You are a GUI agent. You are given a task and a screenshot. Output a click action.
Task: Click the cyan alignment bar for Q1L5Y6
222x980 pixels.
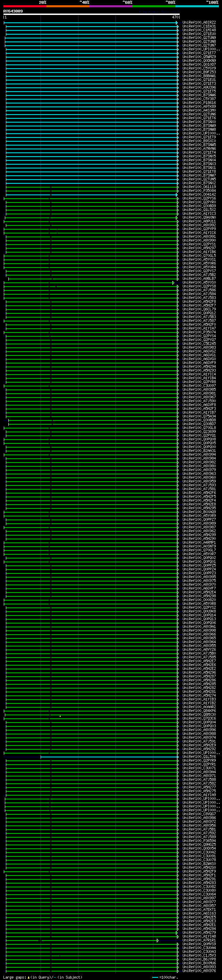(x=109, y=757)
